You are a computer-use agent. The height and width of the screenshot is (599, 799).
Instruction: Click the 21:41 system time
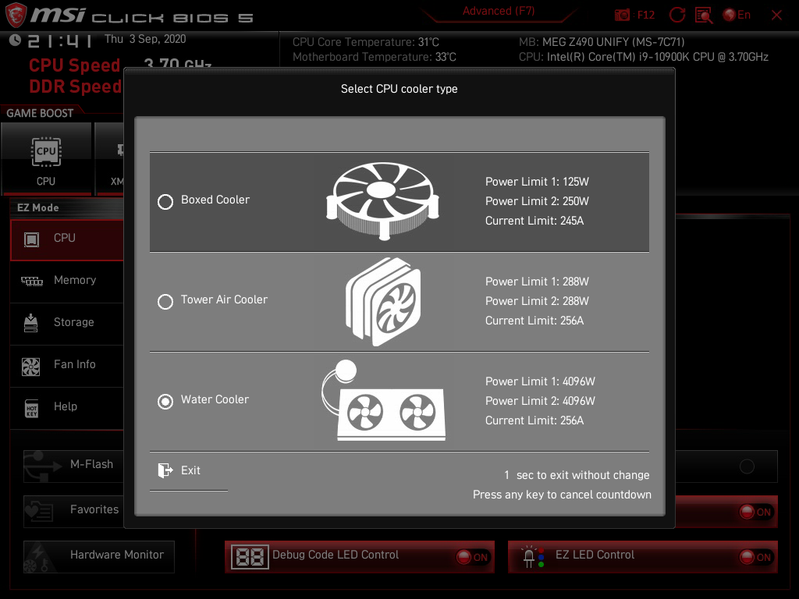coord(60,41)
